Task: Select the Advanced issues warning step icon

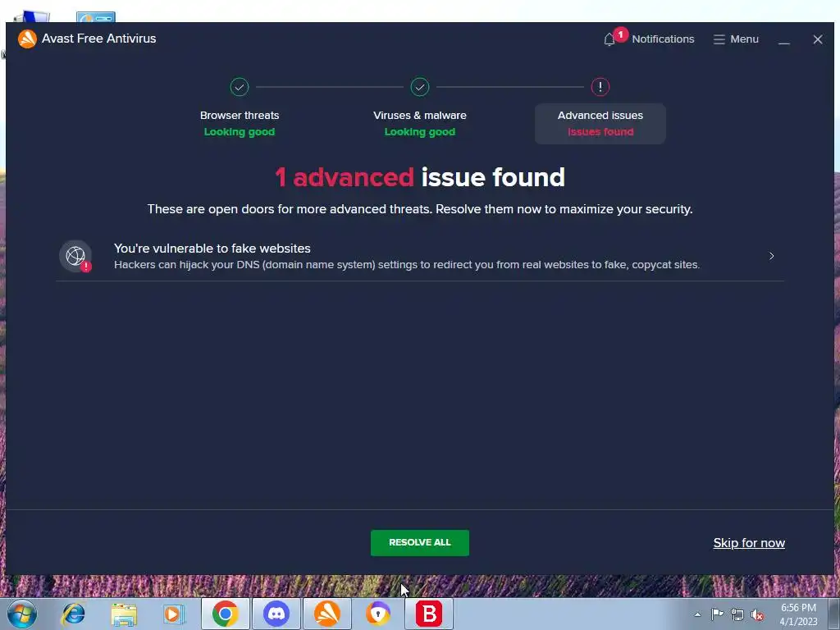Action: click(600, 87)
